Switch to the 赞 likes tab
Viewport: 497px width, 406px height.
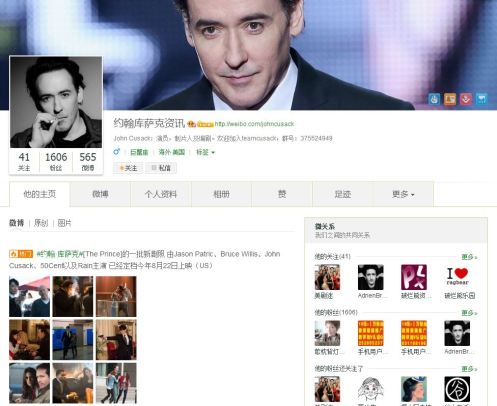(x=282, y=194)
